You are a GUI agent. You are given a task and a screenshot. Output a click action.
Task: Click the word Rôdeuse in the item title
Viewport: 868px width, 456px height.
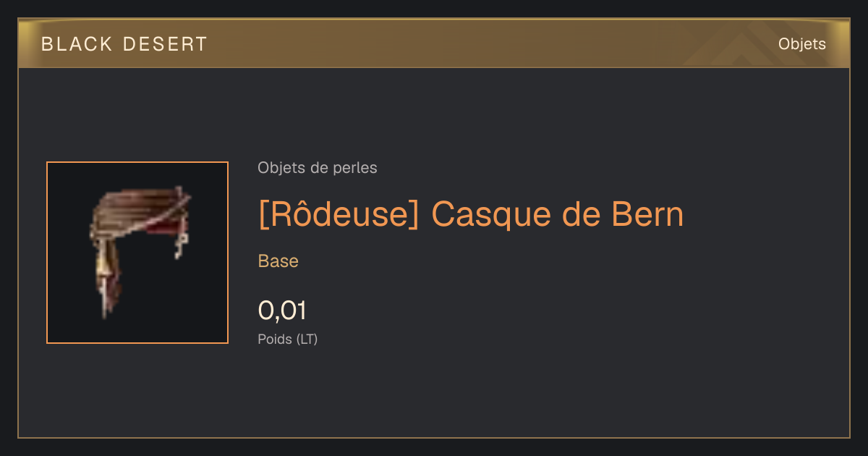[339, 214]
